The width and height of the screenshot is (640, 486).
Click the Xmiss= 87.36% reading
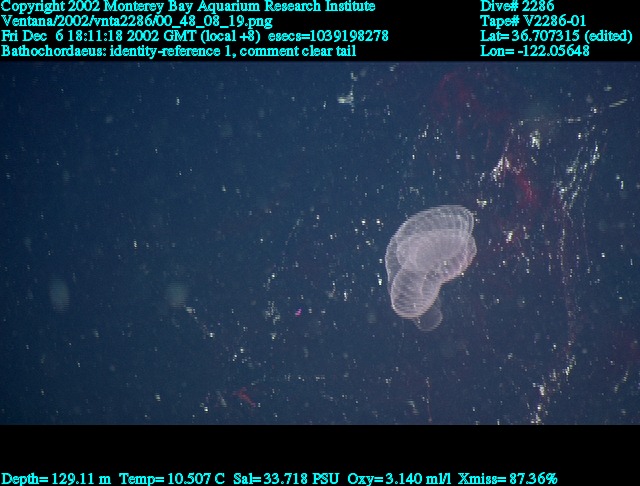[508, 478]
